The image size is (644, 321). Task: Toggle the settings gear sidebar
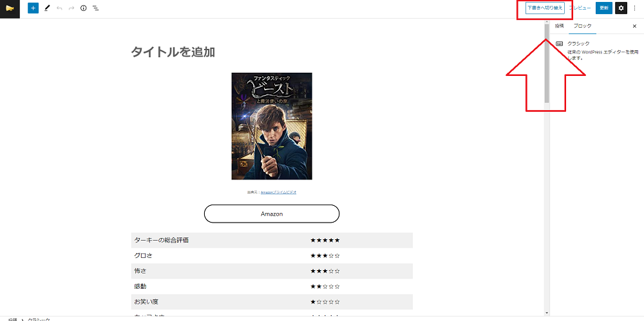click(x=621, y=8)
